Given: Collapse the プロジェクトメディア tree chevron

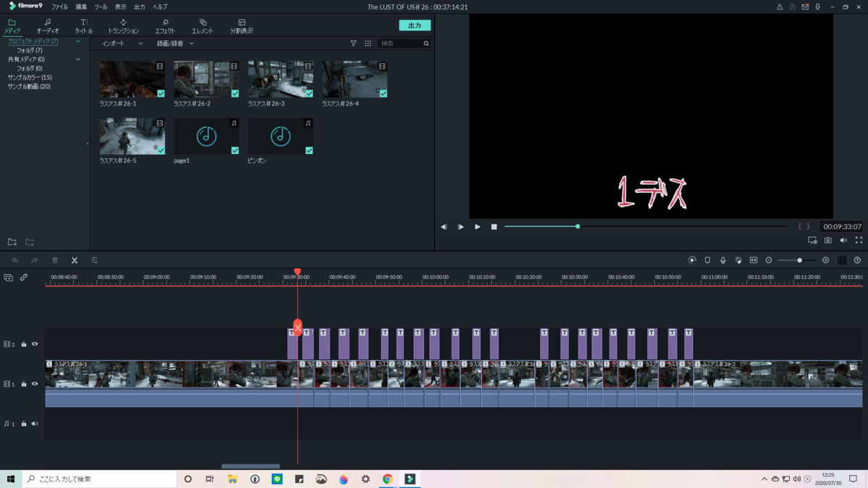Looking at the screenshot, I should point(78,41).
